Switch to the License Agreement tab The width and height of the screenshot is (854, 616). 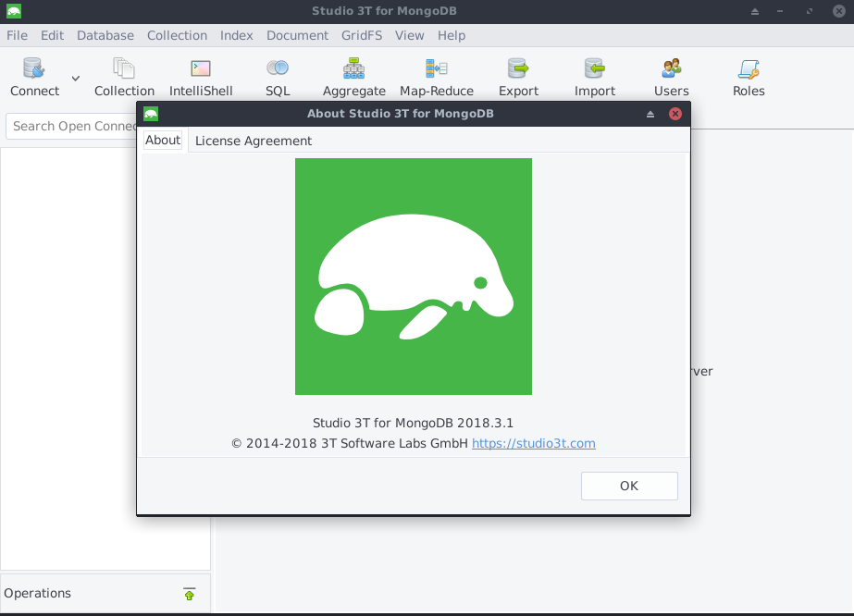[254, 141]
